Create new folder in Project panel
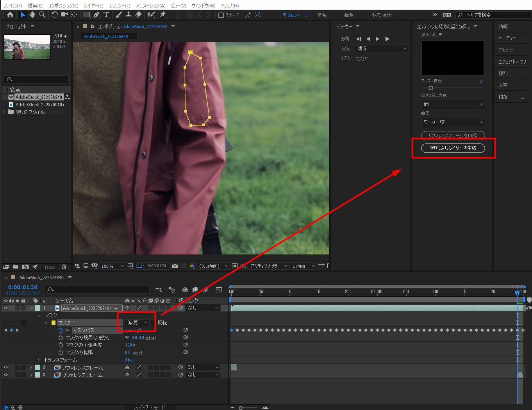Screen dimensions: 532x410 tap(16, 267)
